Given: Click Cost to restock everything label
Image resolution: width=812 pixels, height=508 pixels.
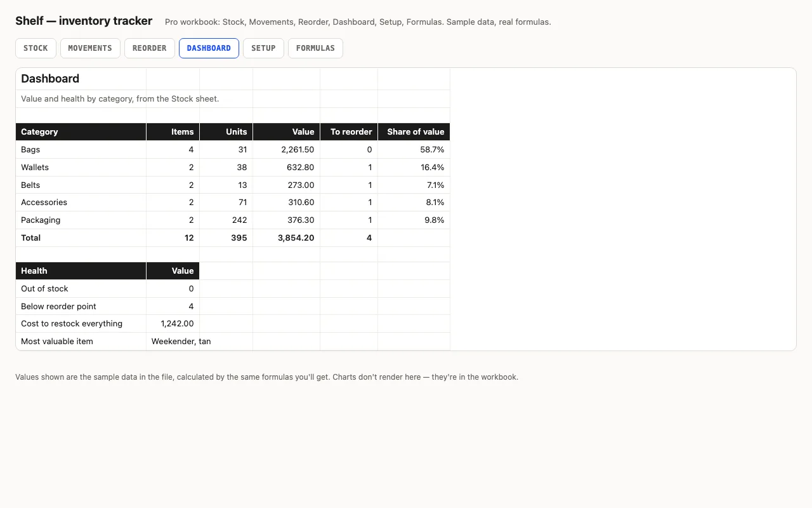Looking at the screenshot, I should click(x=81, y=324).
